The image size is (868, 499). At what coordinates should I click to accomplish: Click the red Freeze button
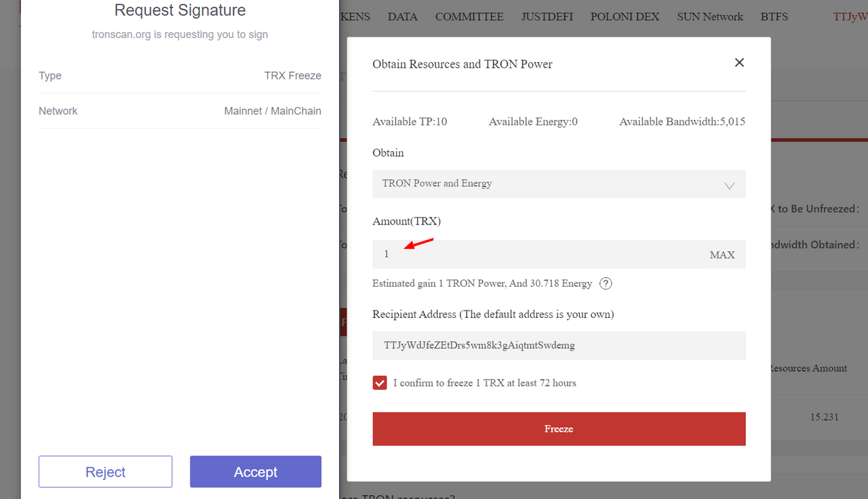pyautogui.click(x=559, y=428)
